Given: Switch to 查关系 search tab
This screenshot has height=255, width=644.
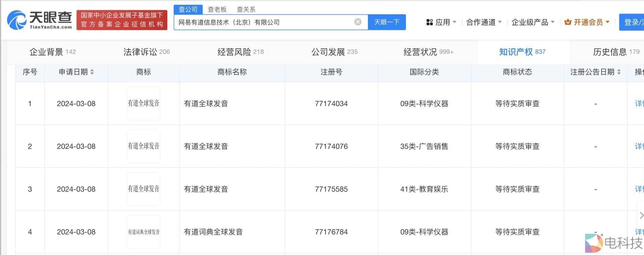Looking at the screenshot, I should (x=246, y=10).
